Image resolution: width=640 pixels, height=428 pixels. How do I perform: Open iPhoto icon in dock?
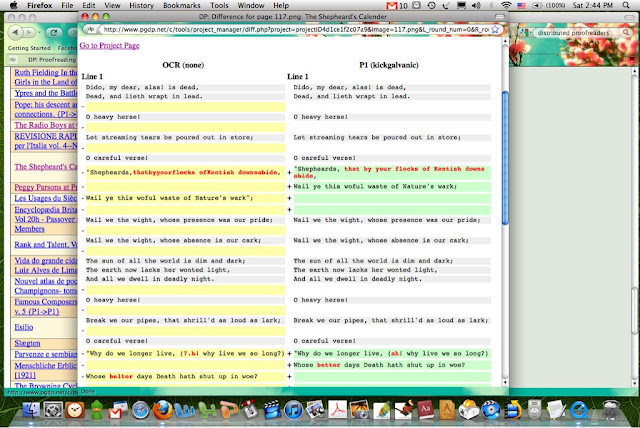tap(360, 410)
